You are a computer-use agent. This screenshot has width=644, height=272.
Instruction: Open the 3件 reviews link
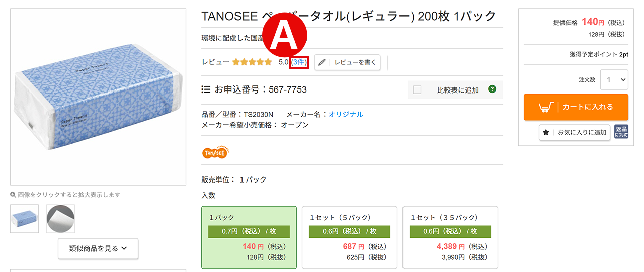(299, 62)
